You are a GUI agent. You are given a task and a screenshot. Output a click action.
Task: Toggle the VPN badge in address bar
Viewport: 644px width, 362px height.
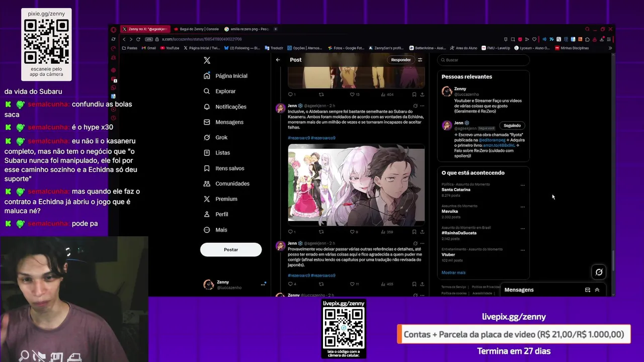point(148,39)
